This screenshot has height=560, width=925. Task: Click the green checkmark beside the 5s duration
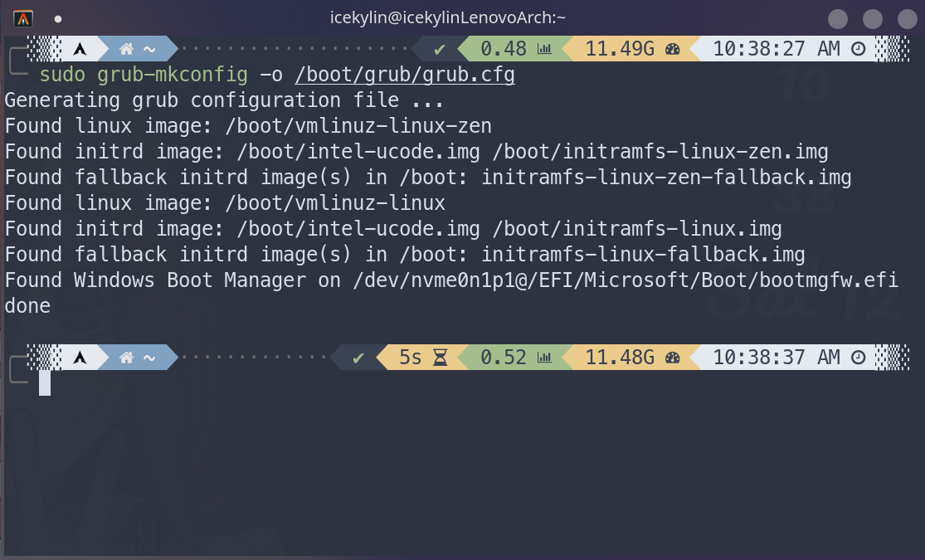click(358, 358)
